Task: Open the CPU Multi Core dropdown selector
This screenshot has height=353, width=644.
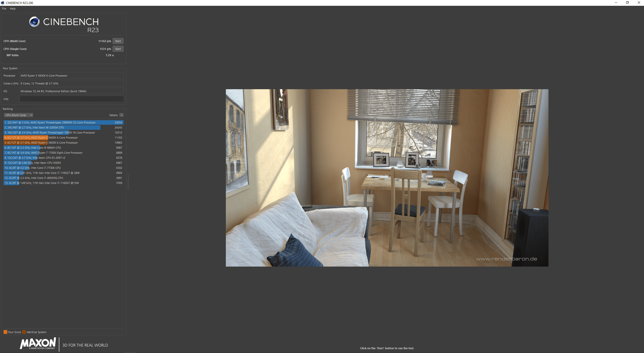Action: click(19, 115)
